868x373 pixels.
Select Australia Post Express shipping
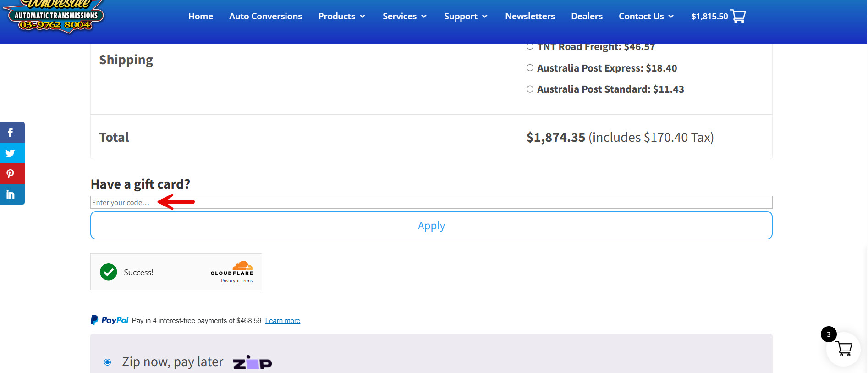click(530, 68)
